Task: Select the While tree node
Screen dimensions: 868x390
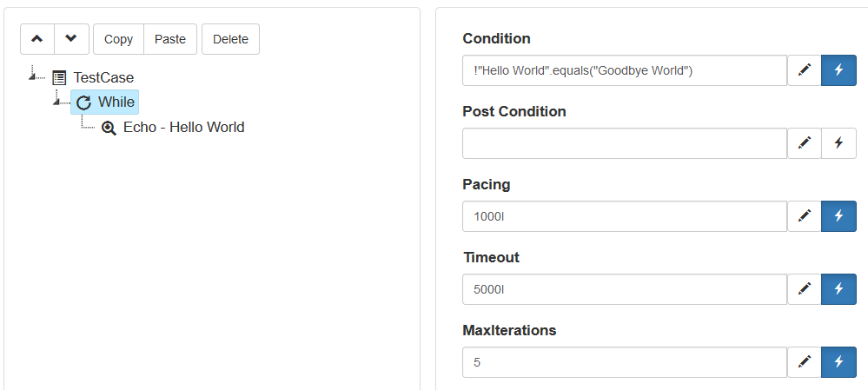Action: tap(104, 102)
